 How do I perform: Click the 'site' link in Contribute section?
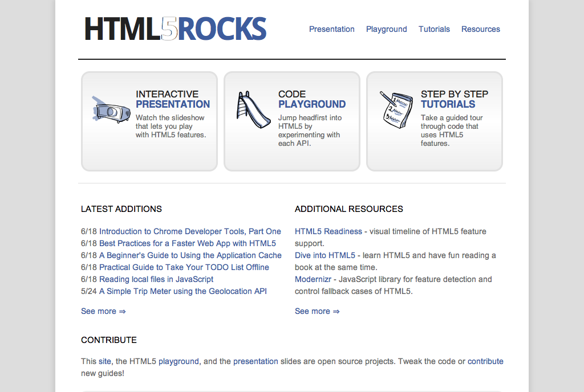105,361
